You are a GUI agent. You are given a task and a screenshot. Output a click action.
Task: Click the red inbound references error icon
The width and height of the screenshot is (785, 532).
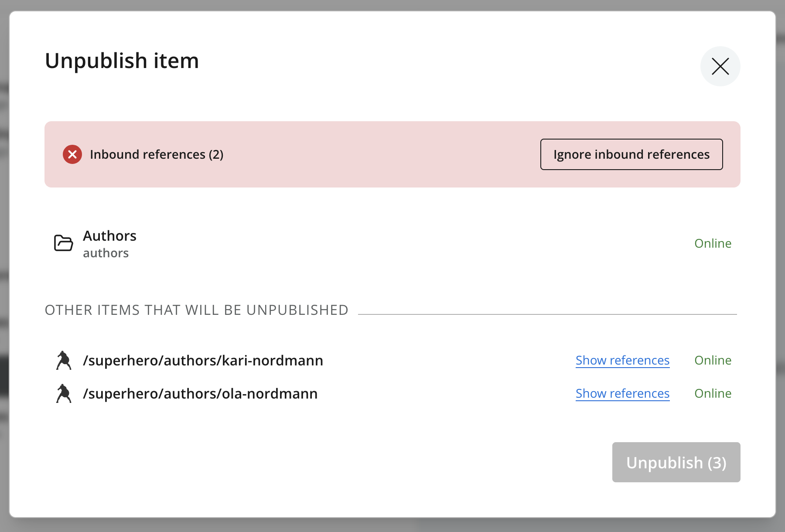(72, 154)
